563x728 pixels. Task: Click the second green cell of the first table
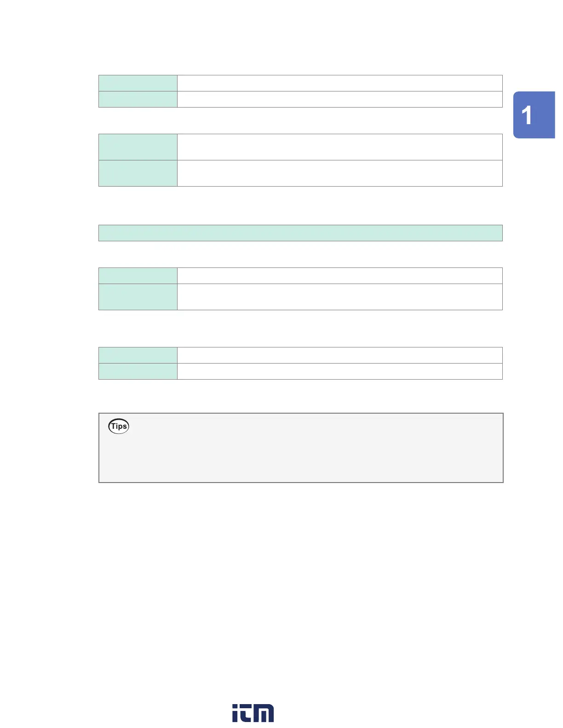pyautogui.click(x=138, y=99)
